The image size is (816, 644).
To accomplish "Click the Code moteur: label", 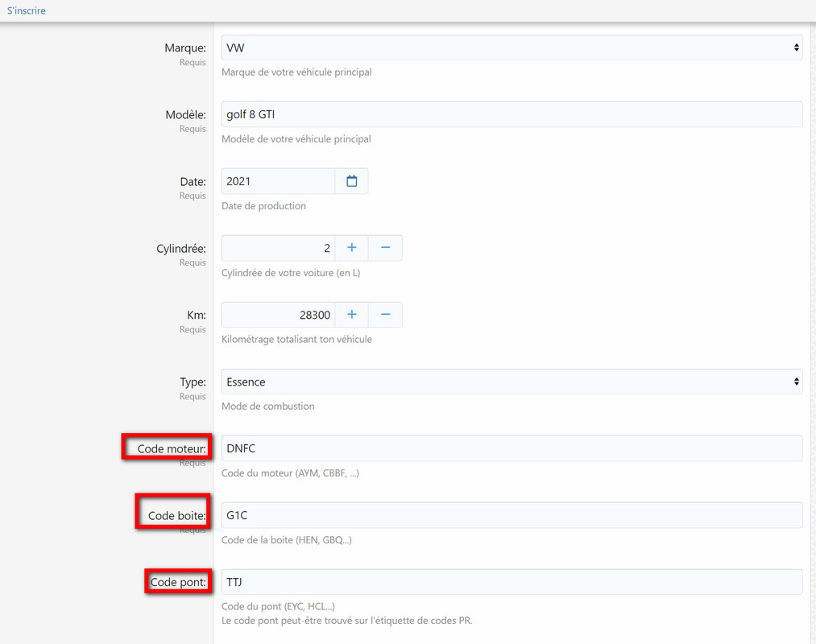I will 172,448.
